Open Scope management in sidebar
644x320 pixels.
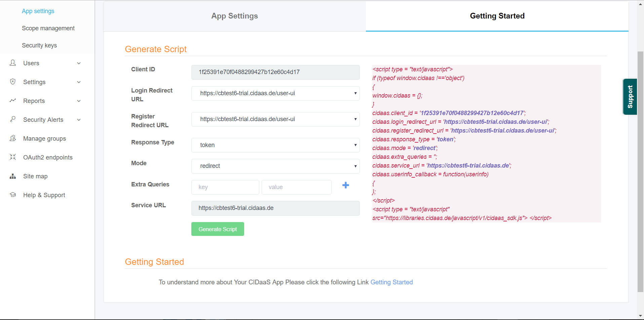click(48, 28)
